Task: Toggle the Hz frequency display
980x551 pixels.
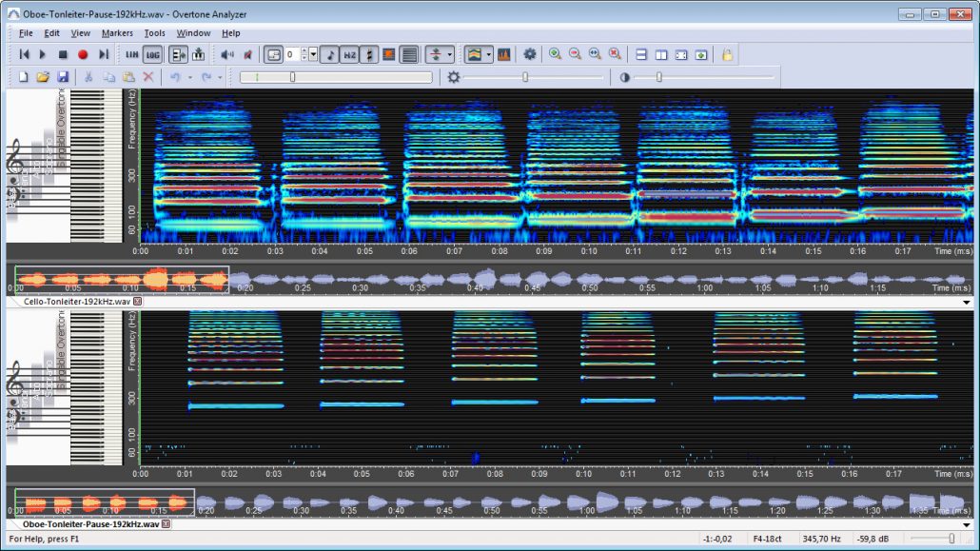Action: coord(349,54)
